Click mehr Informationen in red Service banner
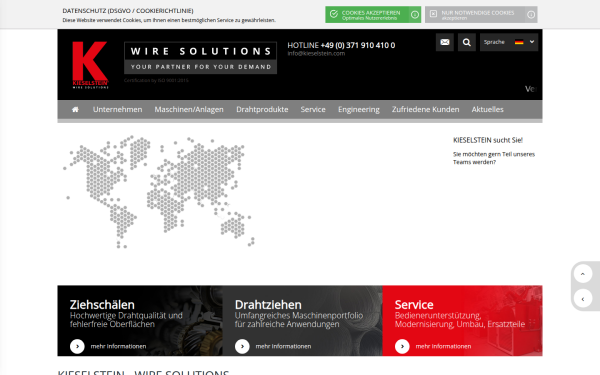The height and width of the screenshot is (375, 600). (x=443, y=346)
